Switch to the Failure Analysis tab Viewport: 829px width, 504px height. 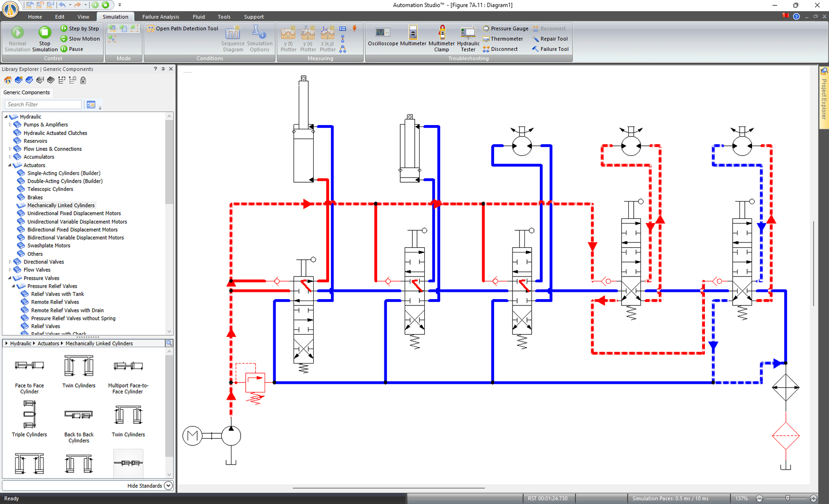point(160,16)
